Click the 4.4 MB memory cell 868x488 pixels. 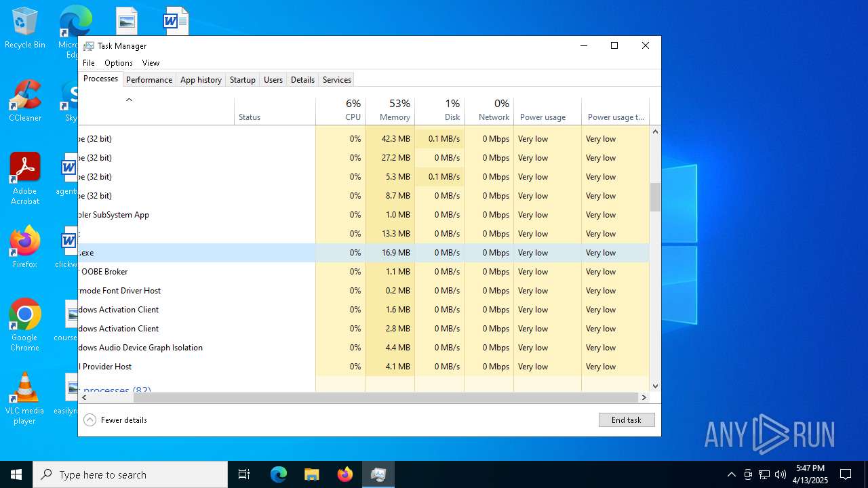390,348
